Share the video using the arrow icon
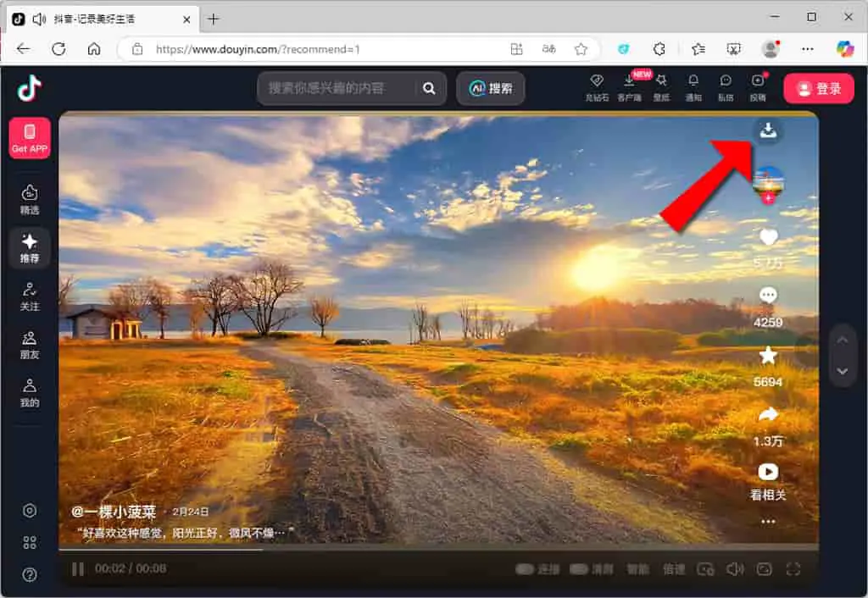 [768, 414]
